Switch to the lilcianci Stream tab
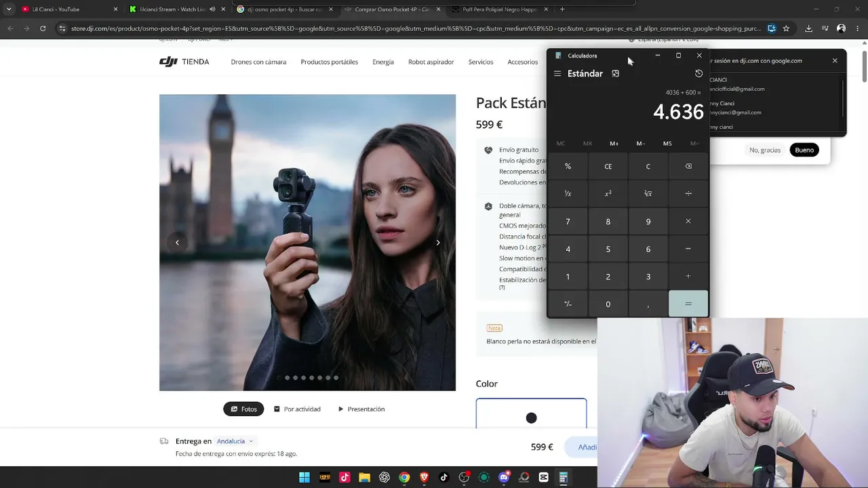 pyautogui.click(x=178, y=9)
